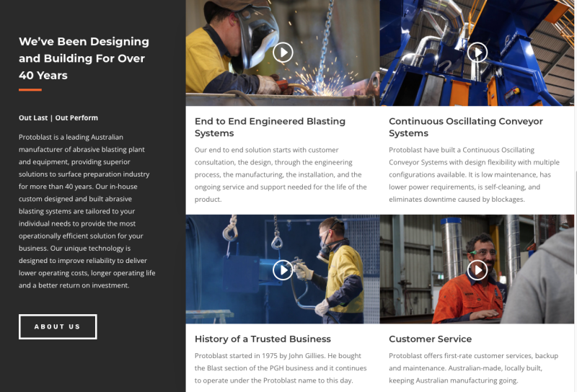Click the End to End Engineered Blasting Systems heading

point(270,127)
